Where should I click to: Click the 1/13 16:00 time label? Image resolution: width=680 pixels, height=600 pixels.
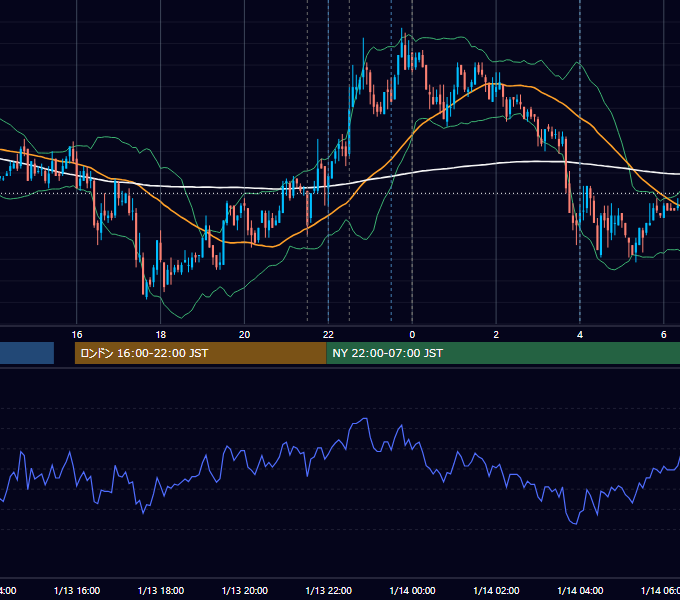(77, 590)
